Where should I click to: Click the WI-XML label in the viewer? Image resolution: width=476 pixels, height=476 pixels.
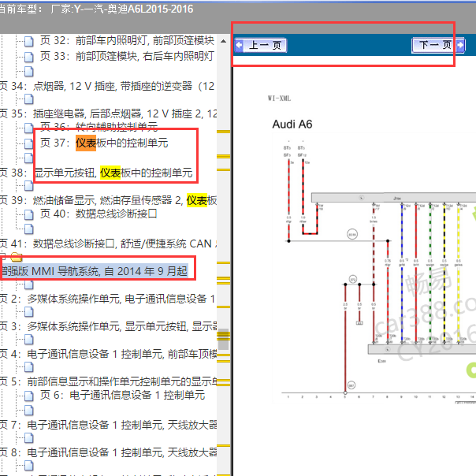coord(279,99)
